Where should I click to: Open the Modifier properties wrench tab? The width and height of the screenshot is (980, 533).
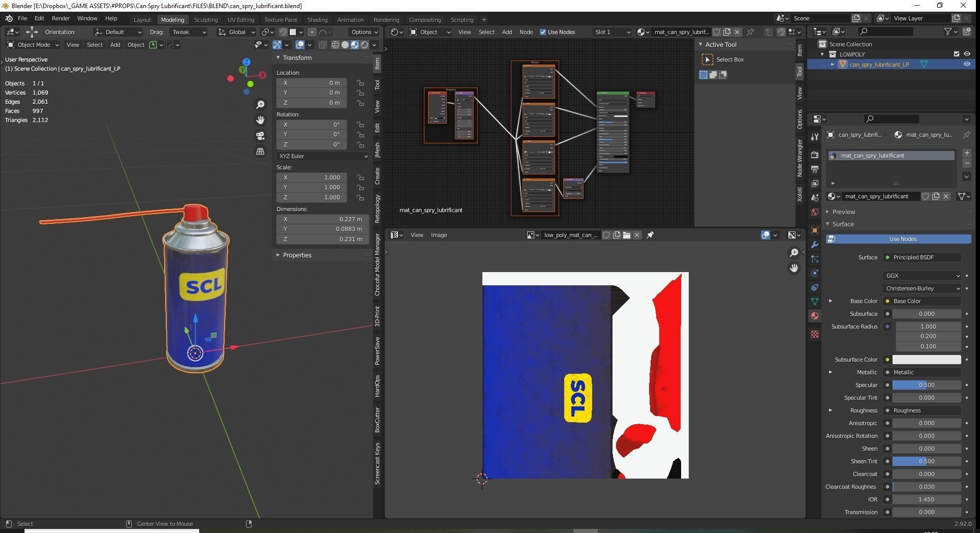815,245
